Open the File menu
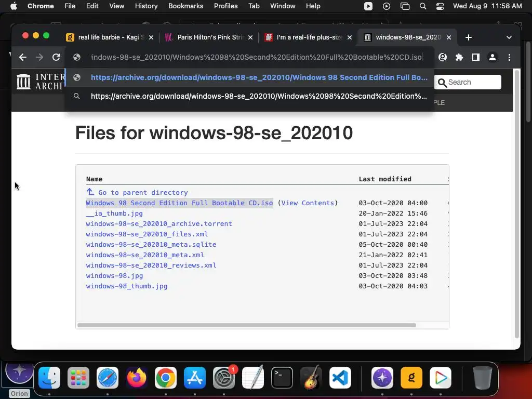 (70, 6)
